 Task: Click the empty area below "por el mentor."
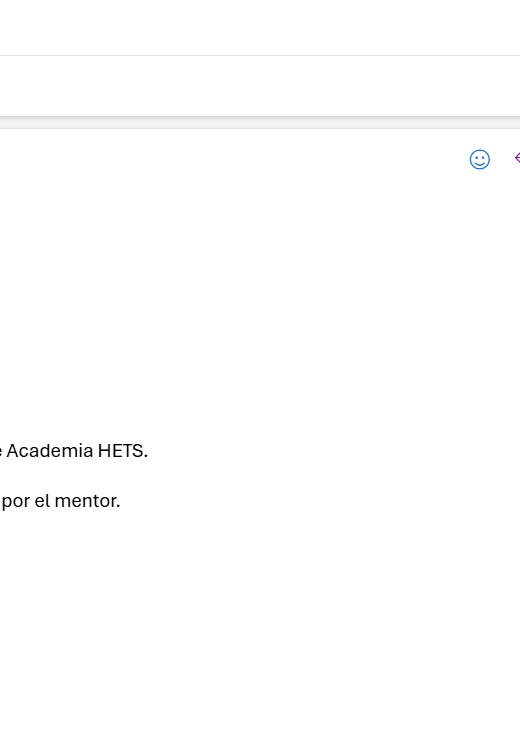pyautogui.click(x=260, y=624)
